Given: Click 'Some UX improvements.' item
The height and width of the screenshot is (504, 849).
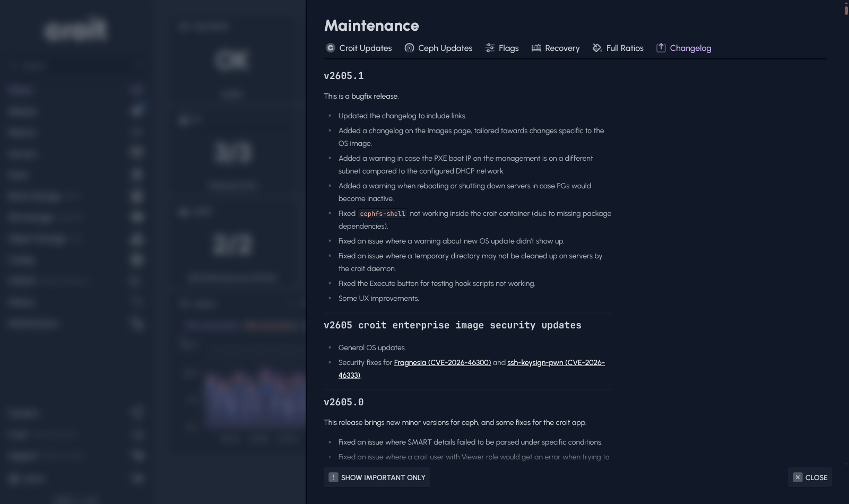Looking at the screenshot, I should coord(379,298).
